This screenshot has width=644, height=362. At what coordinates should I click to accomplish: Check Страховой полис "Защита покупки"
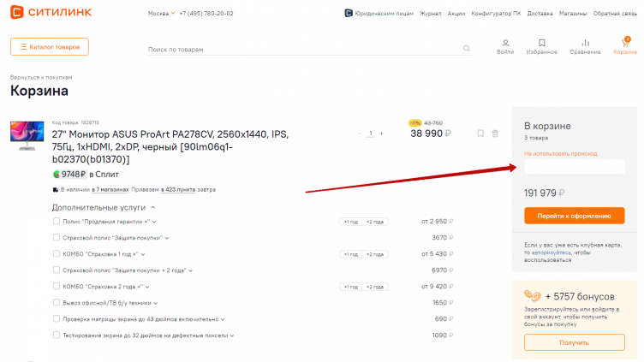point(57,237)
